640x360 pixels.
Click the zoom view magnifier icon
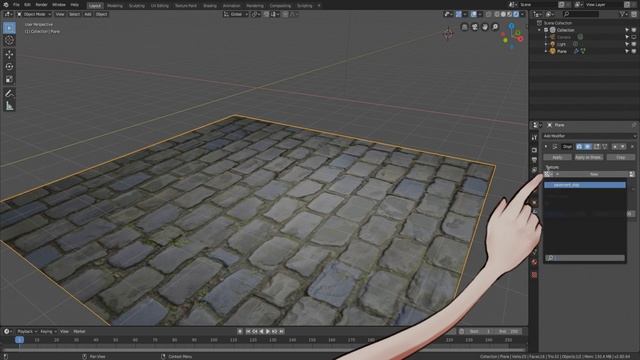tap(495, 27)
